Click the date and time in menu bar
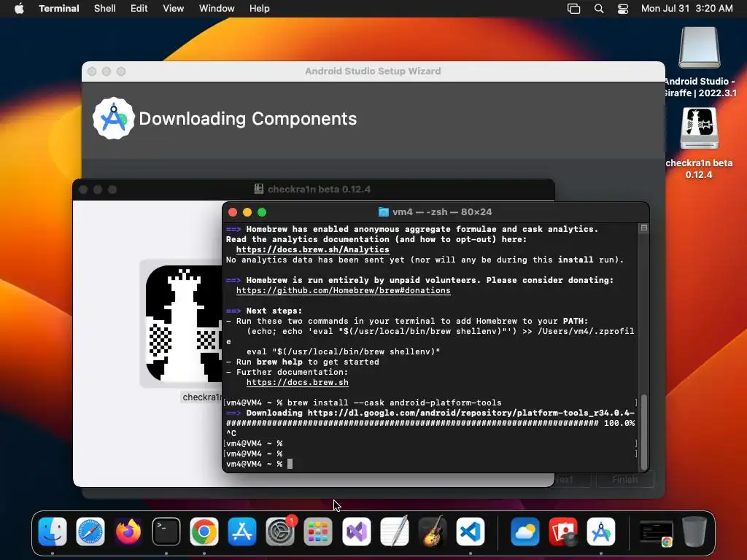This screenshot has width=747, height=560. click(x=686, y=9)
